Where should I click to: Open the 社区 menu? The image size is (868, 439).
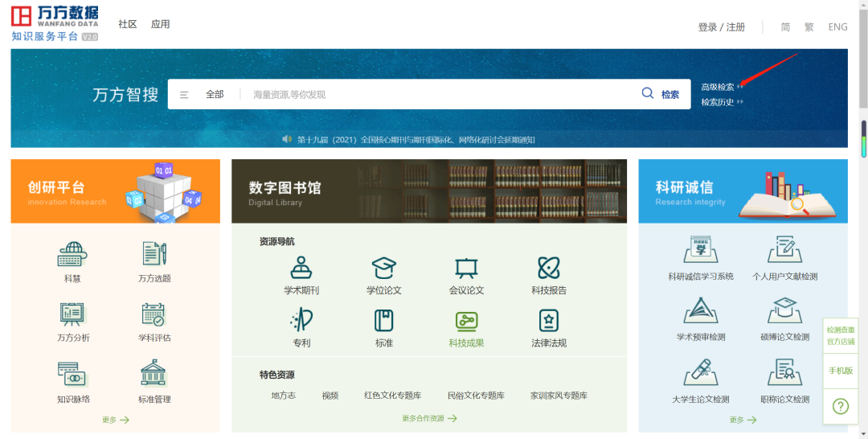(x=127, y=24)
